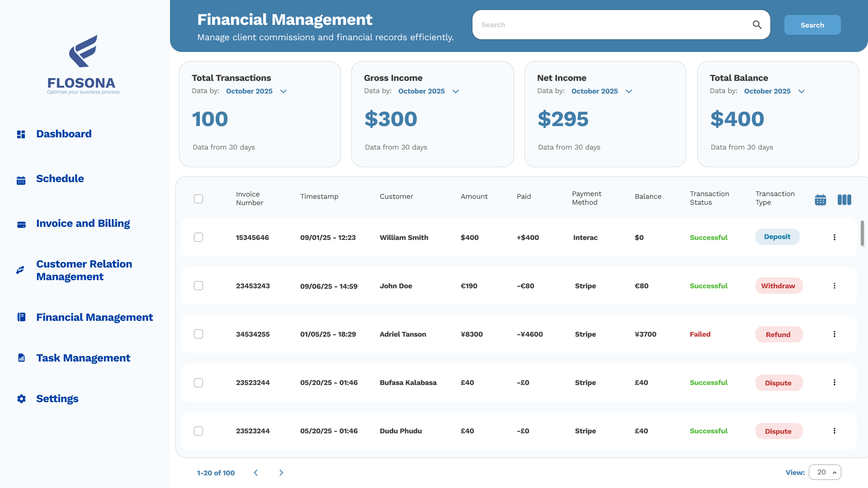Click the Task Management sidebar icon
The image size is (868, 488).
[x=21, y=357]
